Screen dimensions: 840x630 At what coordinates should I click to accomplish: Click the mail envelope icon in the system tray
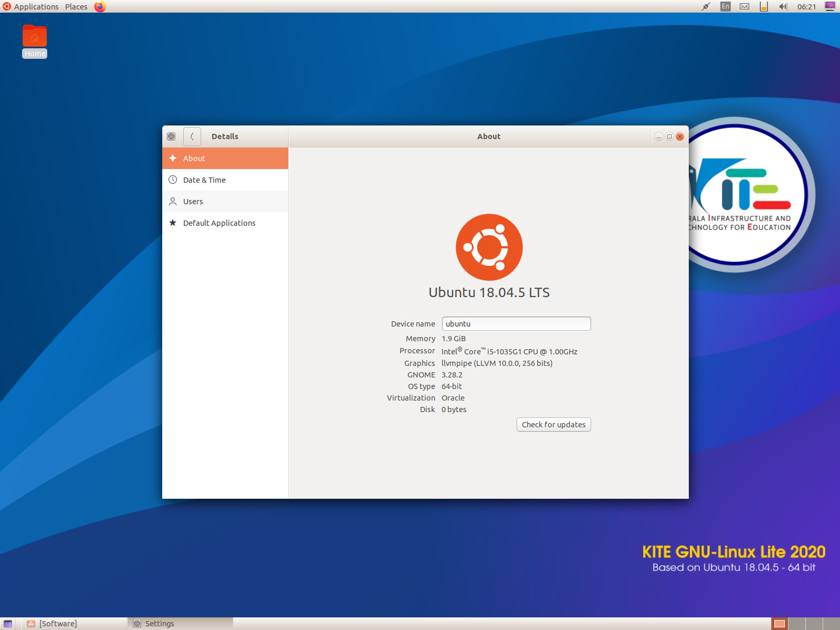pyautogui.click(x=744, y=7)
